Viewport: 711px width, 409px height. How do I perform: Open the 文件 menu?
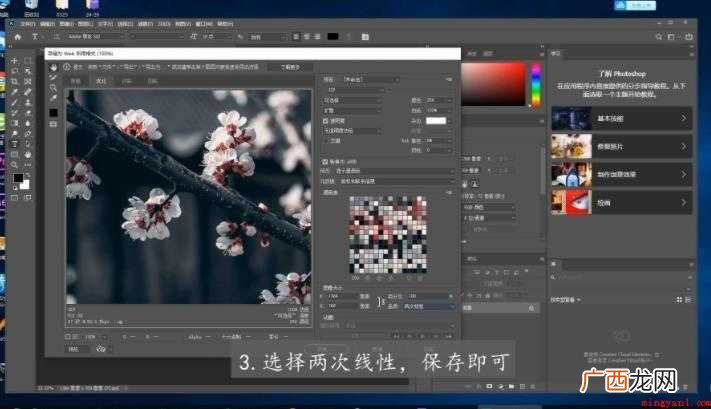coord(28,24)
